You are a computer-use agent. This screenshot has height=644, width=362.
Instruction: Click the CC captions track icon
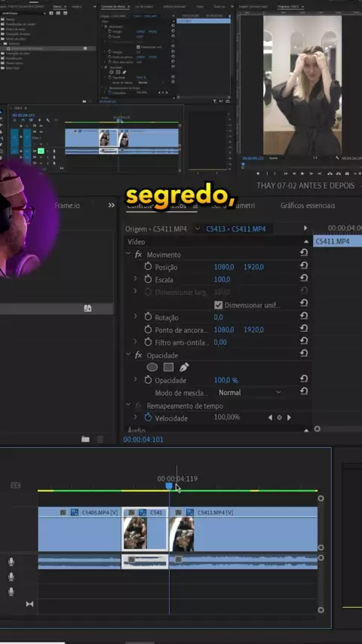click(16, 486)
